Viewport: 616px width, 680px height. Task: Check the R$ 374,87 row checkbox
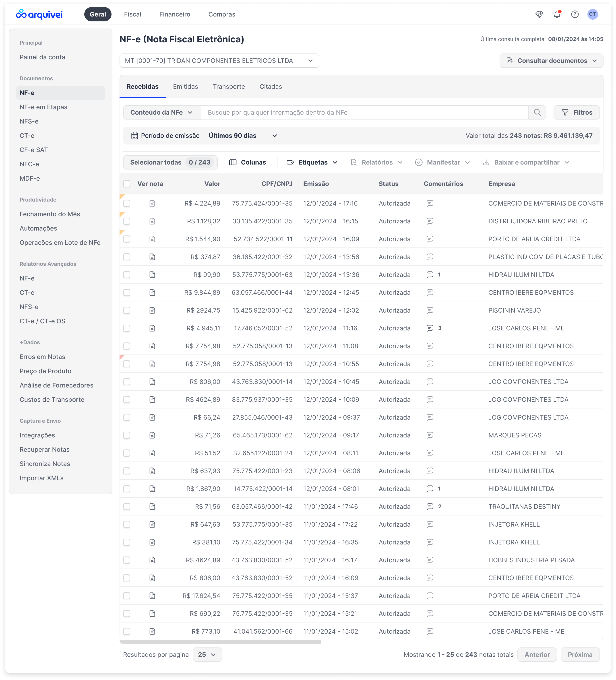pos(126,257)
